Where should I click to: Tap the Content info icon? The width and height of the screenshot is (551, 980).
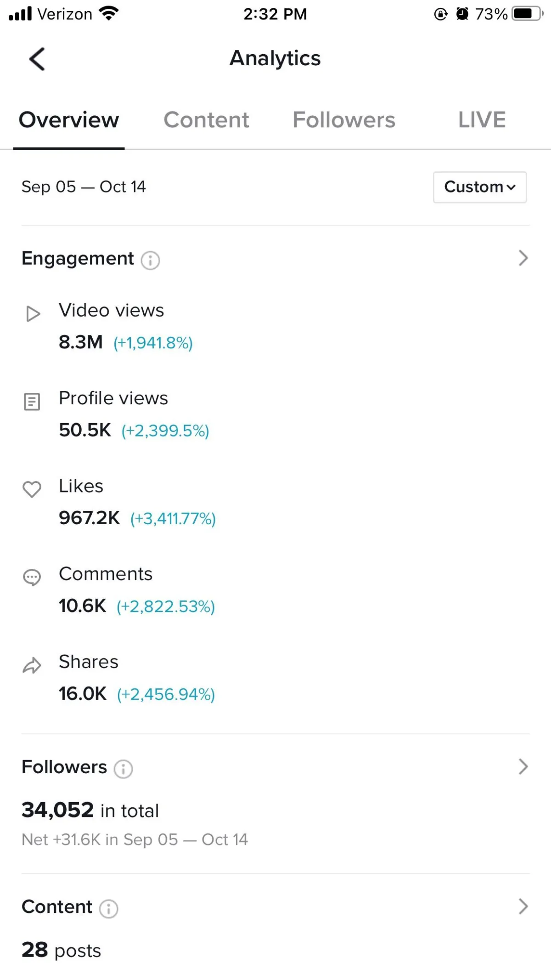[x=109, y=908]
